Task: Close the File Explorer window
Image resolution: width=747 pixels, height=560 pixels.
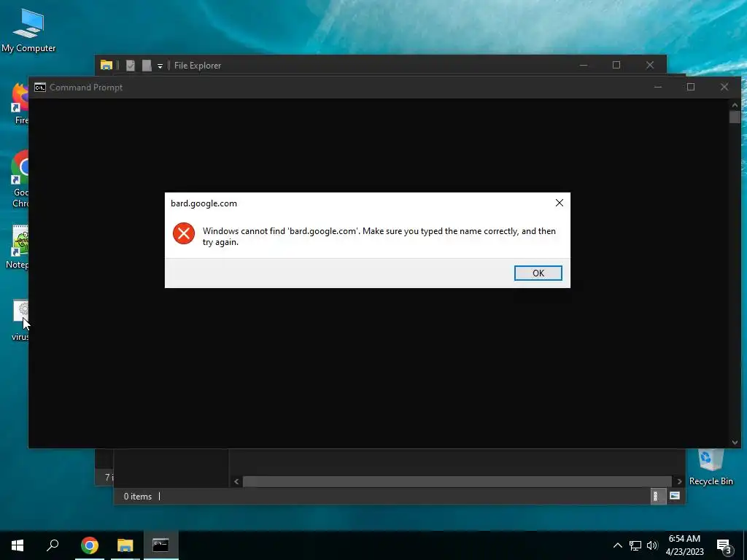Action: tap(650, 65)
